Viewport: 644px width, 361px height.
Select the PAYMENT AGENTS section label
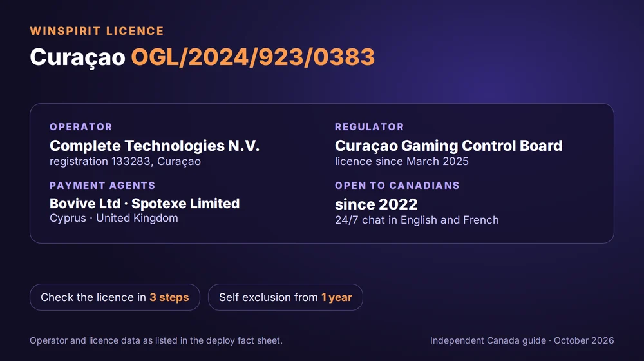102,186
